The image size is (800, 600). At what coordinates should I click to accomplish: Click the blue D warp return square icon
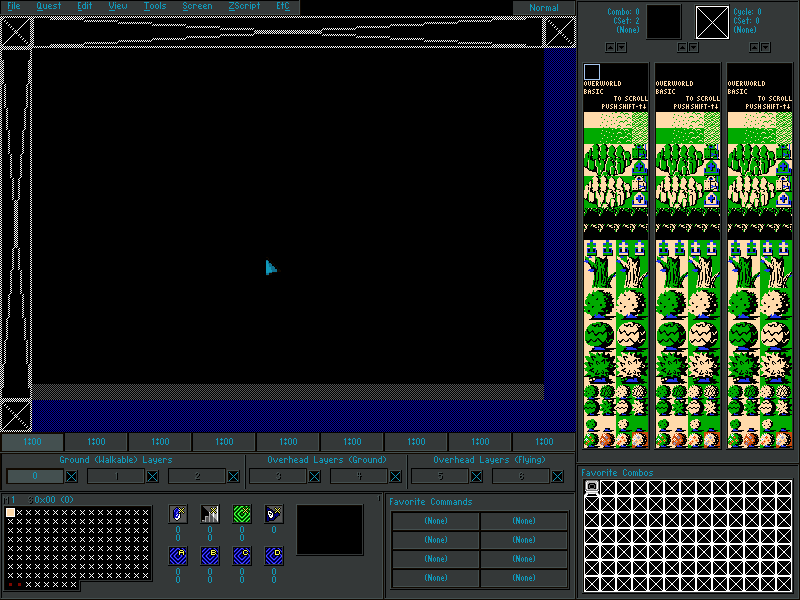(x=273, y=554)
